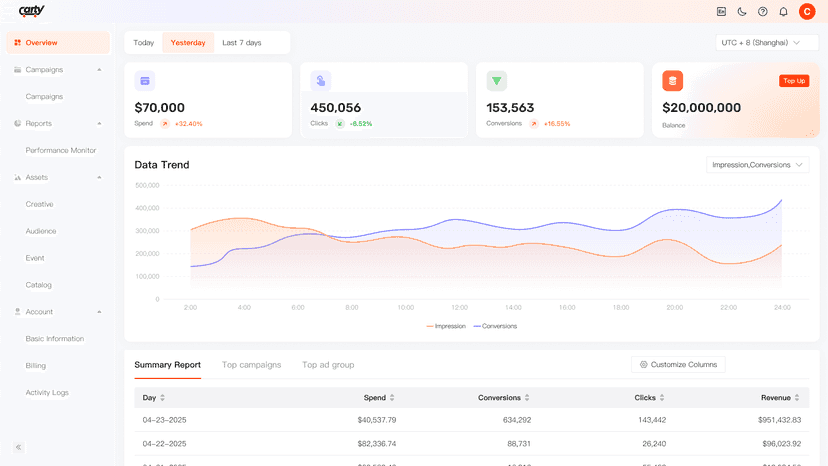Click the $951,432.83 revenue cell
This screenshot has height=466, width=828.
tap(779, 420)
